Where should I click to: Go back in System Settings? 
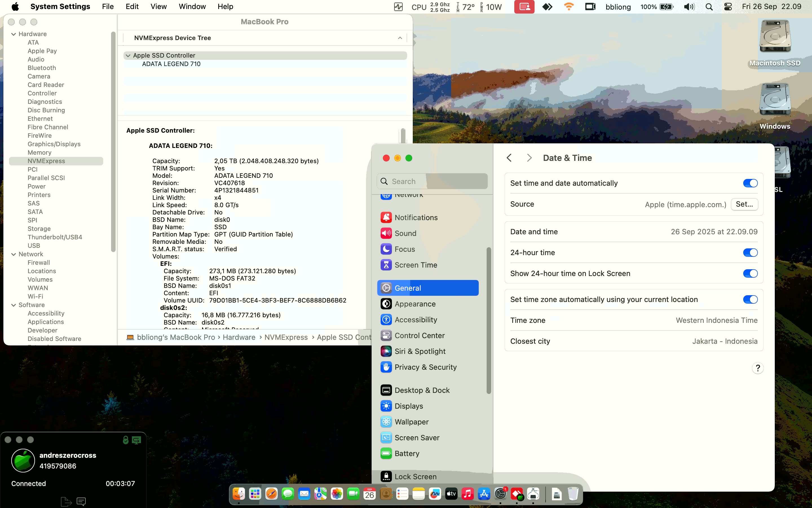(509, 158)
